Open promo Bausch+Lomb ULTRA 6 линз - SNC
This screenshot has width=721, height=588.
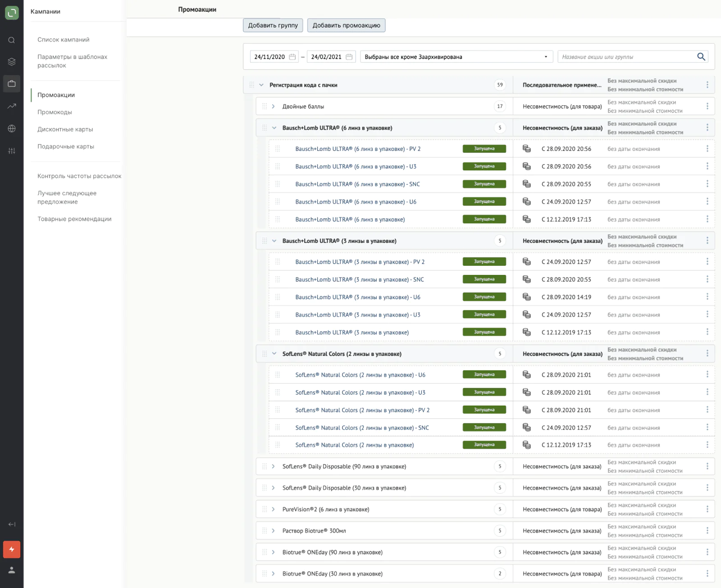[357, 184]
